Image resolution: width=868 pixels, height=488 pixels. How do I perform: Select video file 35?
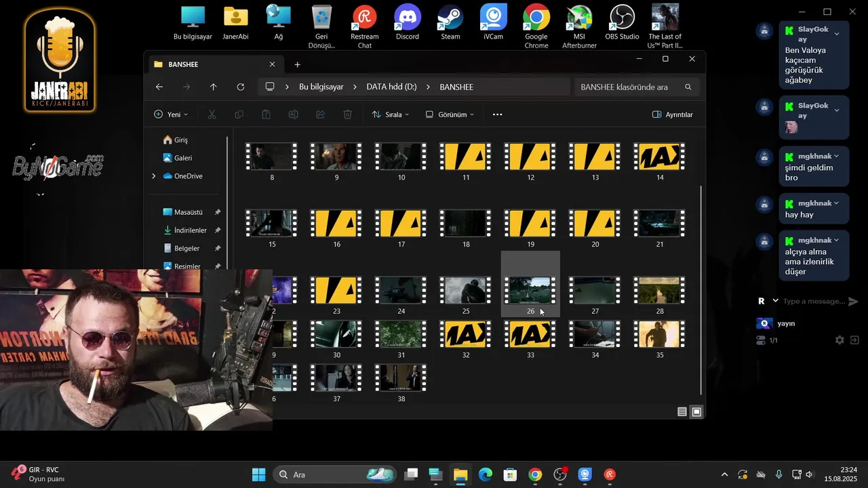660,340
